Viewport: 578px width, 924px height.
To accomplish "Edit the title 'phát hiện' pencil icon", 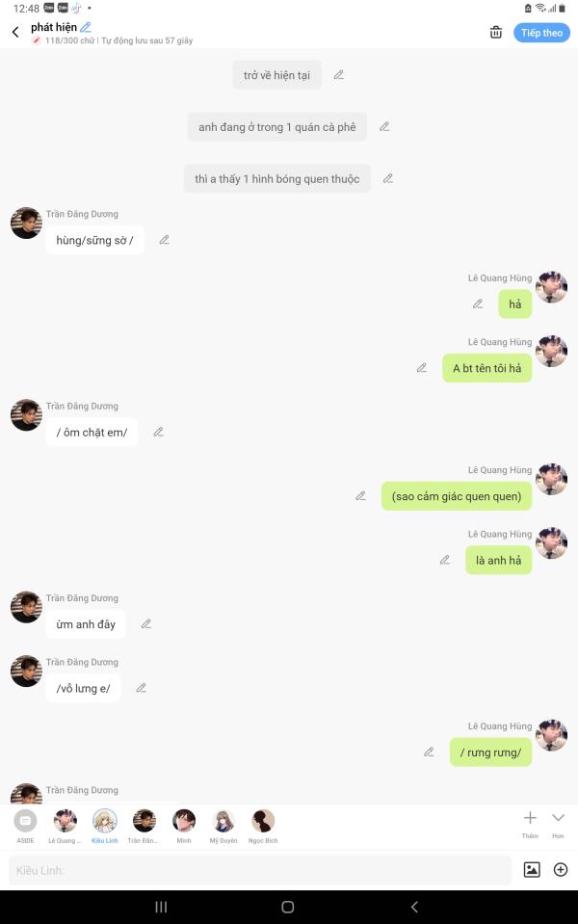I will tap(86, 27).
